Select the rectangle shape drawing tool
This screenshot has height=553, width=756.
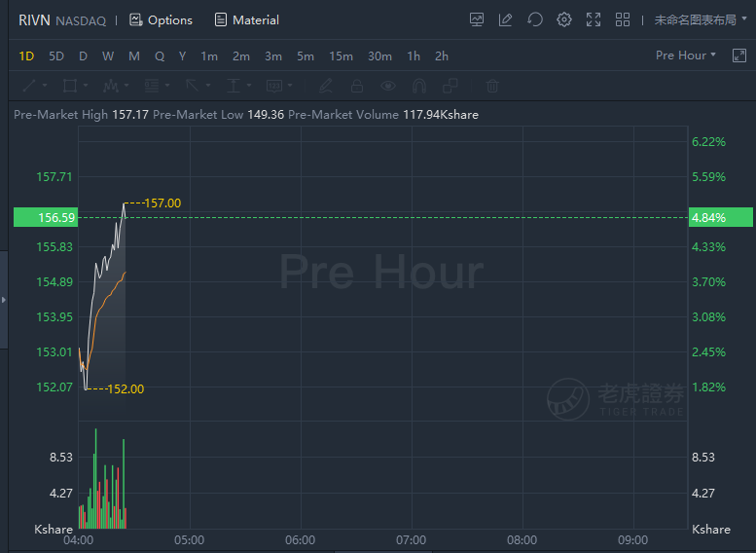coord(70,86)
